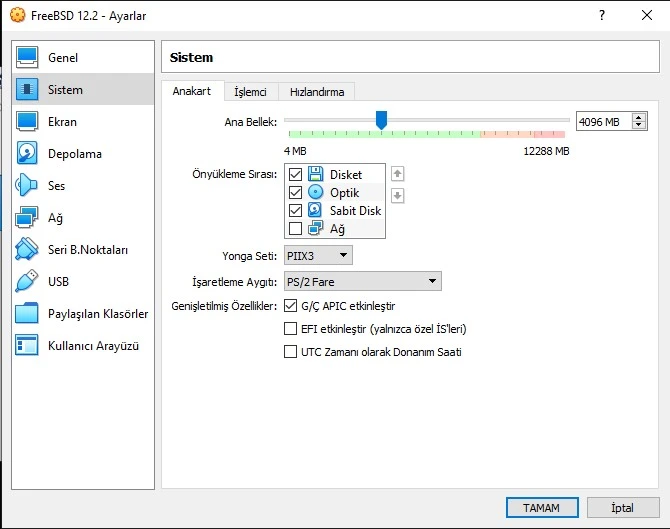This screenshot has width=670, height=529.
Task: Click the green zone of memory scale
Action: pos(384,134)
